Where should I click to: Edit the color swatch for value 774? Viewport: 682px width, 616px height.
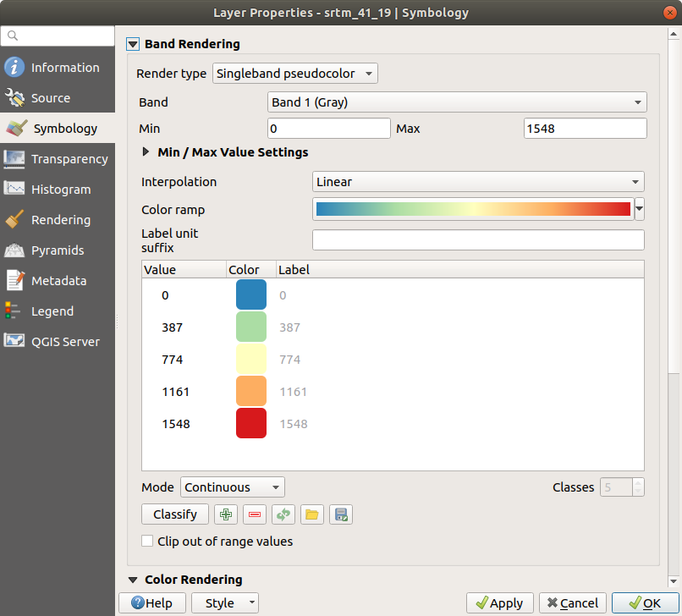pos(250,359)
